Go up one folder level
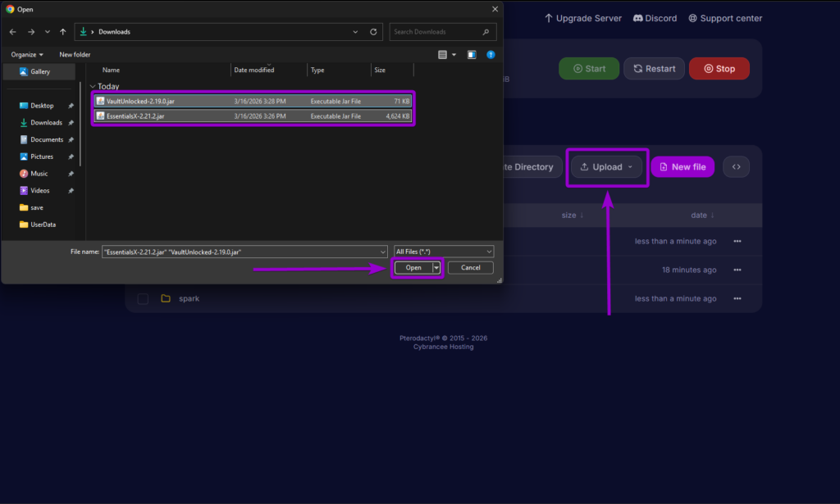The image size is (840, 504). click(x=63, y=31)
